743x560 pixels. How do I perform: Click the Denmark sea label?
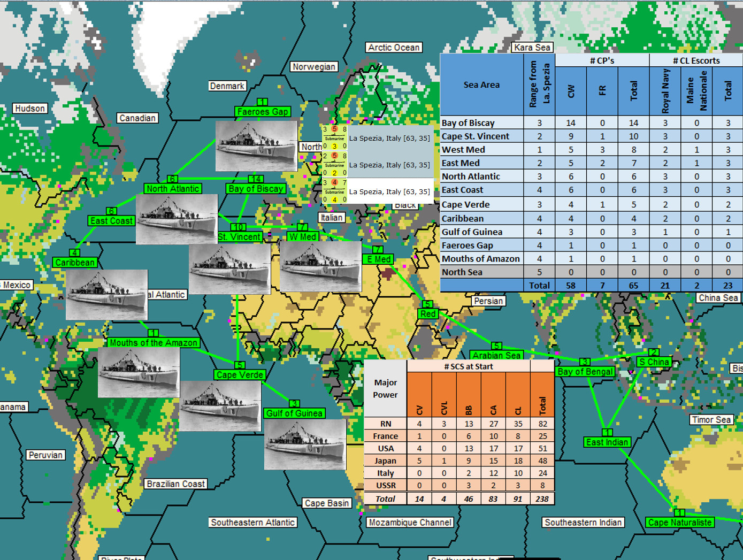point(227,86)
